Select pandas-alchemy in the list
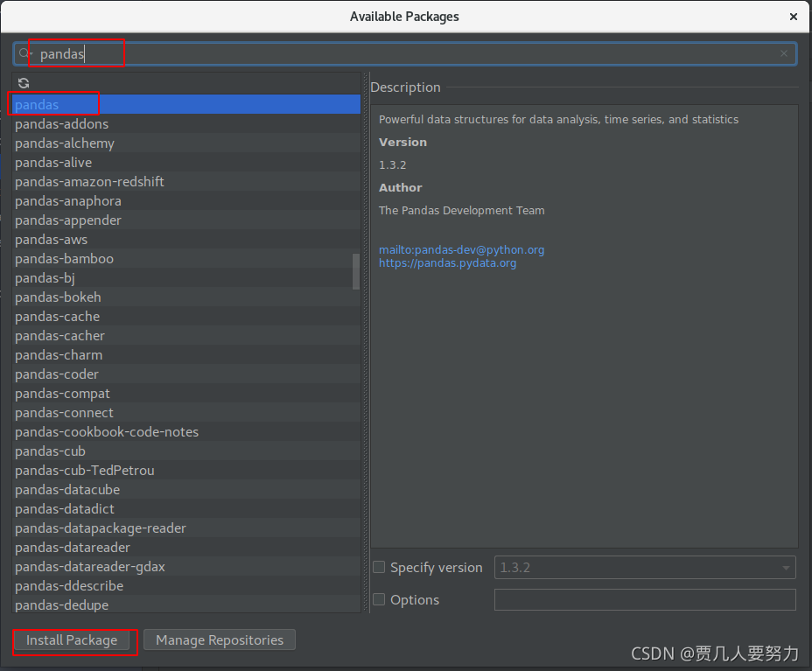This screenshot has width=812, height=671. coord(186,143)
